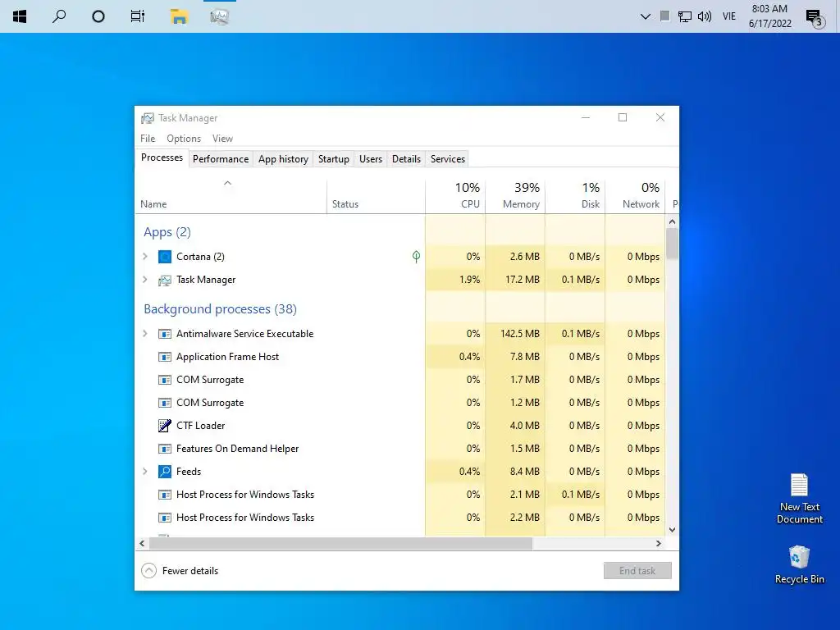Screen dimensions: 840x630
Task: Click the taskbar Search magnifier icon
Action: (59, 16)
